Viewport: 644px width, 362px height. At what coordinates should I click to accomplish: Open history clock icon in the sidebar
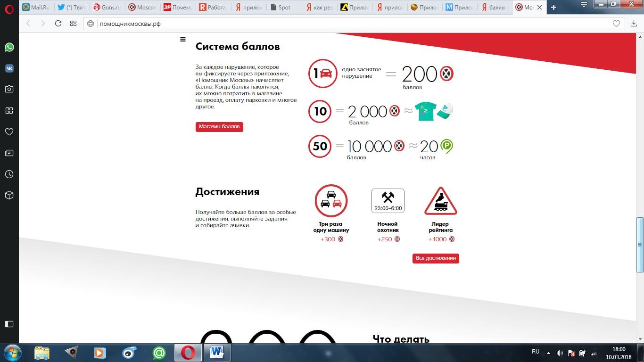[x=9, y=174]
